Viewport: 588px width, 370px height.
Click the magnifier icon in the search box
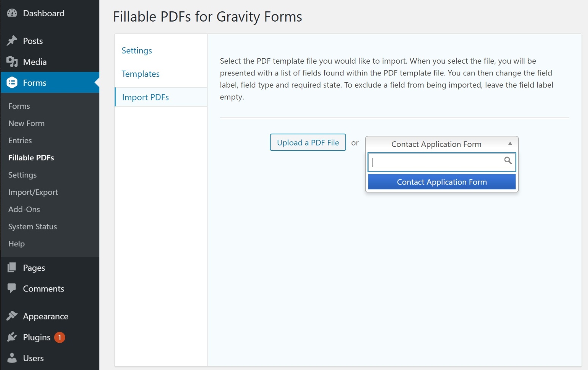[508, 161]
